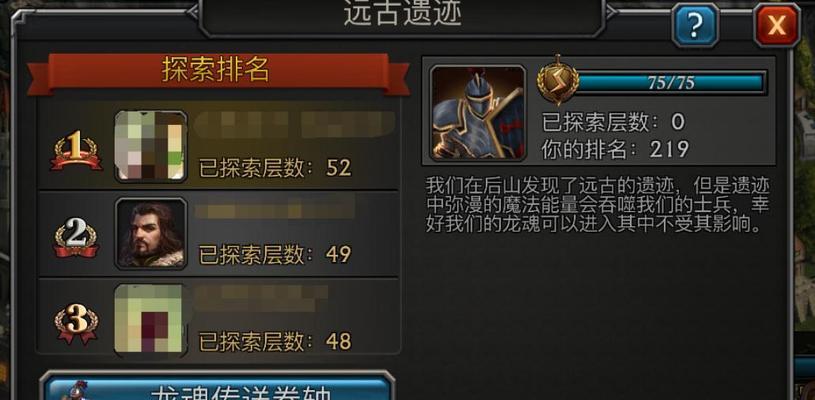
Task: Open help with the question mark button
Action: pyautogui.click(x=695, y=24)
